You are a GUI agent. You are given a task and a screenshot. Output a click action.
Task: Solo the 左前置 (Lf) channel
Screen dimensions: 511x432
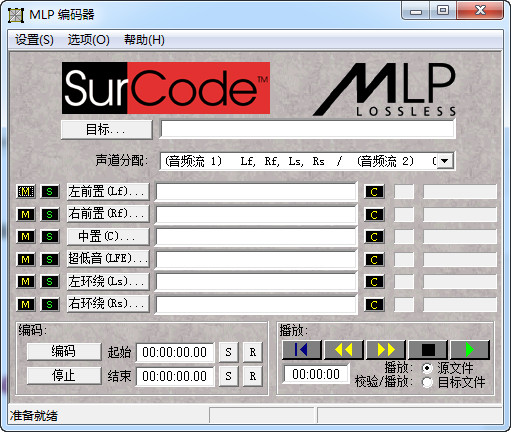pyautogui.click(x=50, y=192)
